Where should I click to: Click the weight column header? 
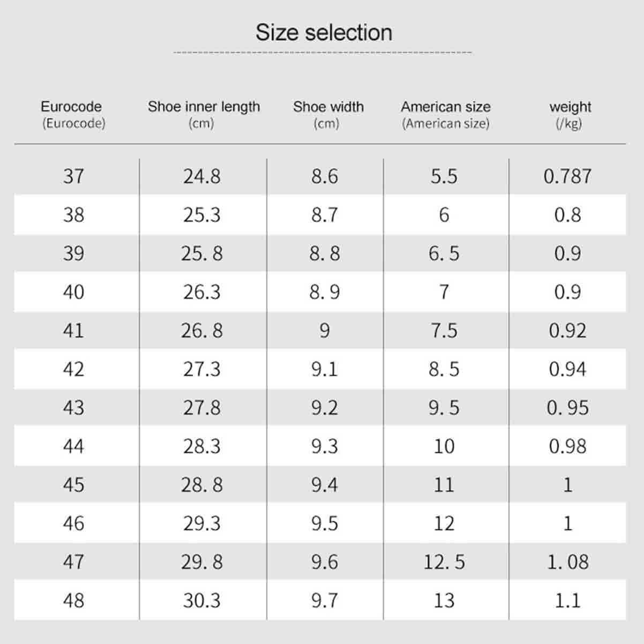pos(570,115)
